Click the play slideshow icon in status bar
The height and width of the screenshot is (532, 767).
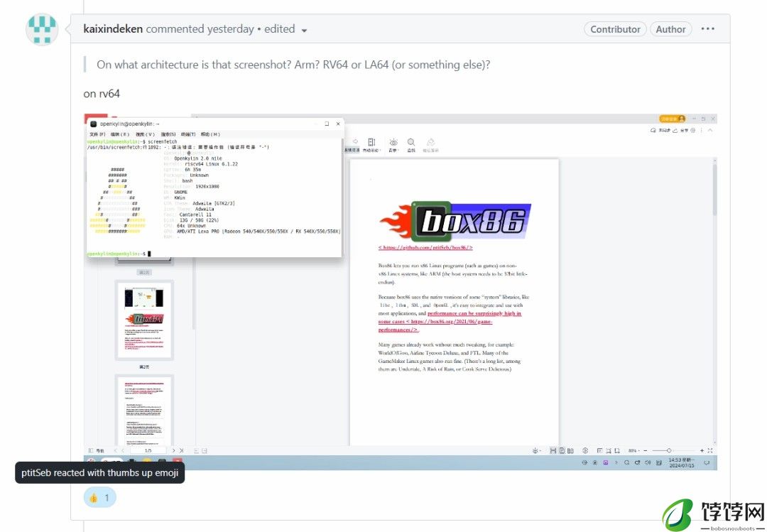585,450
